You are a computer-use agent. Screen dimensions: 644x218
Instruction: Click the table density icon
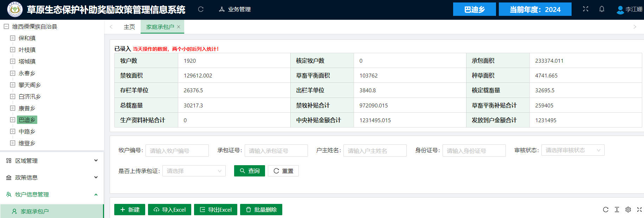[617, 210]
